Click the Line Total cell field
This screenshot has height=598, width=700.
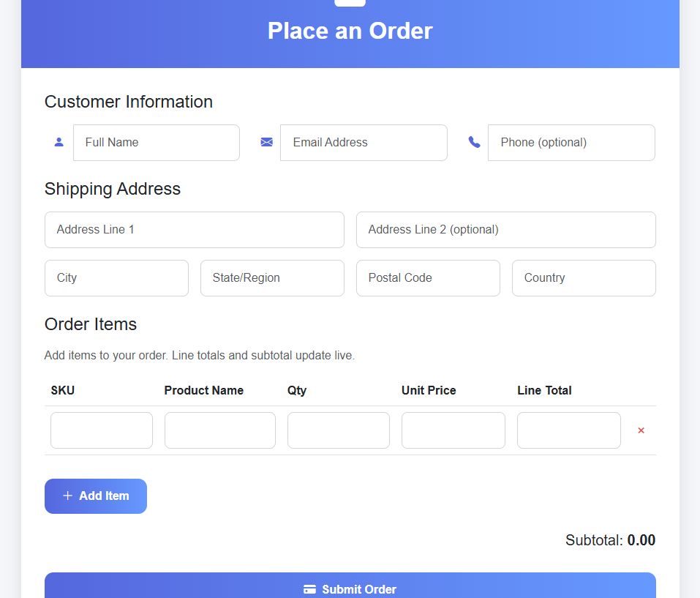(x=568, y=430)
